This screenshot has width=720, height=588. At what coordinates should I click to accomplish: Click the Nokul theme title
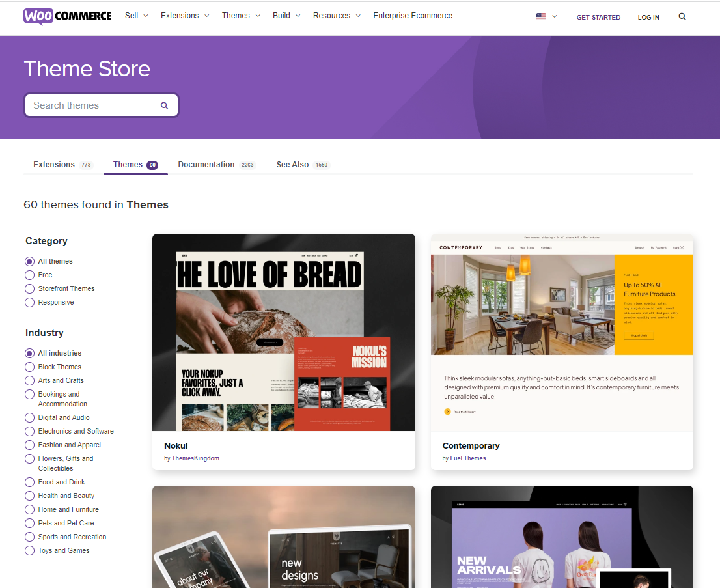pos(176,445)
